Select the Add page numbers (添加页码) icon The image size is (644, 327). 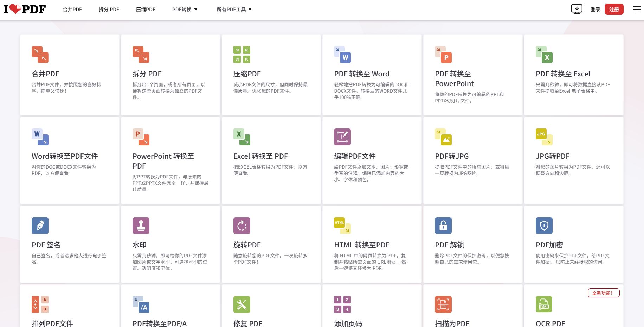(342, 304)
